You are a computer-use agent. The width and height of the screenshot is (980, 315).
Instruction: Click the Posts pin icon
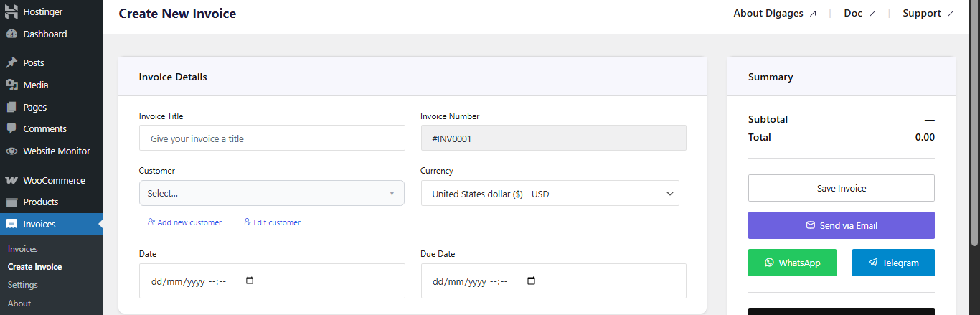[11, 63]
